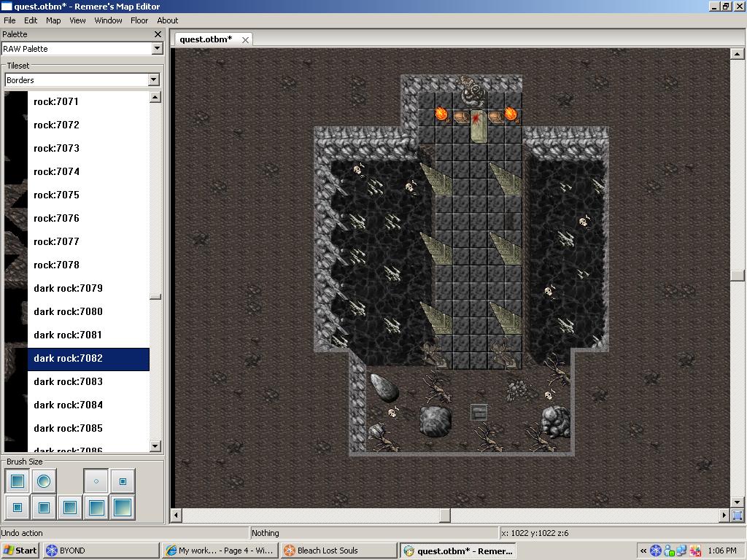Click the quest.otbm* Remere's taskbar button
Screen dimensions: 747x560
[458, 551]
